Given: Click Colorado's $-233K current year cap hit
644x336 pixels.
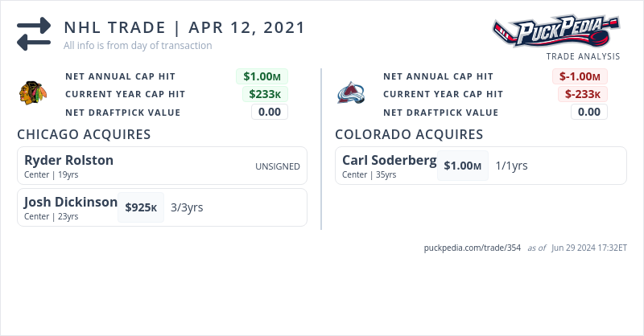Looking at the screenshot, I should click(583, 94).
